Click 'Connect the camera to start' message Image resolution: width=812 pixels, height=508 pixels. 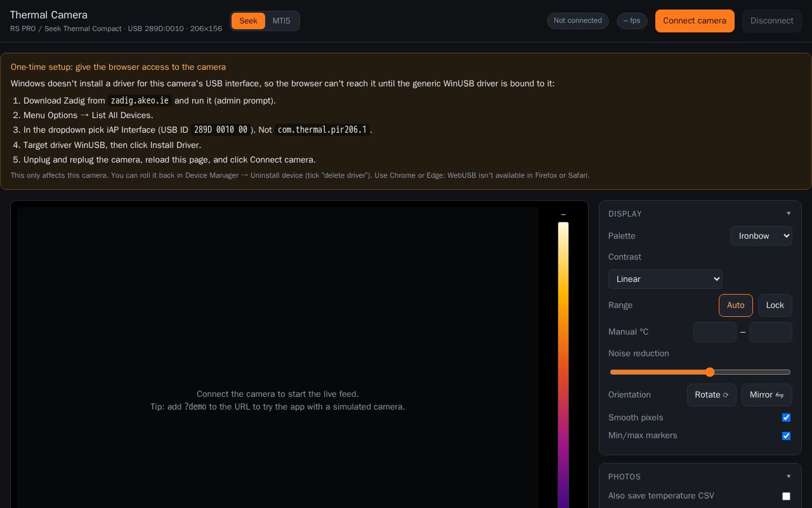pyautogui.click(x=278, y=394)
